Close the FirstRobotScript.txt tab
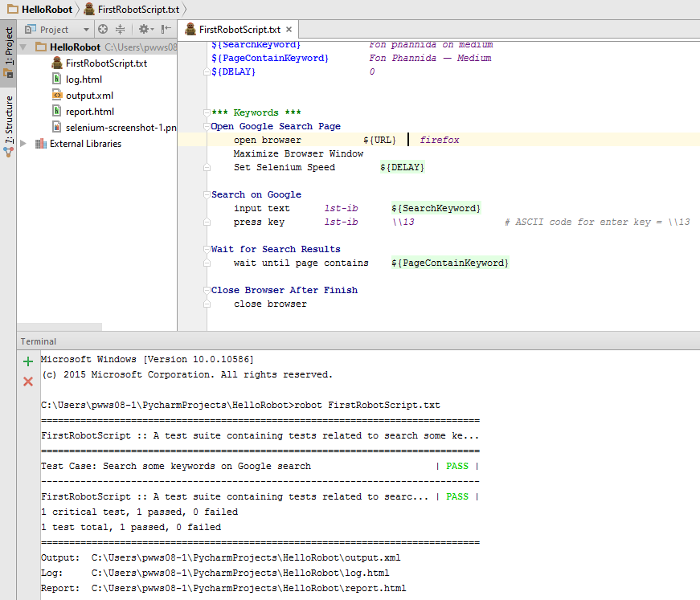Screen dimensions: 700x600 [289, 29]
